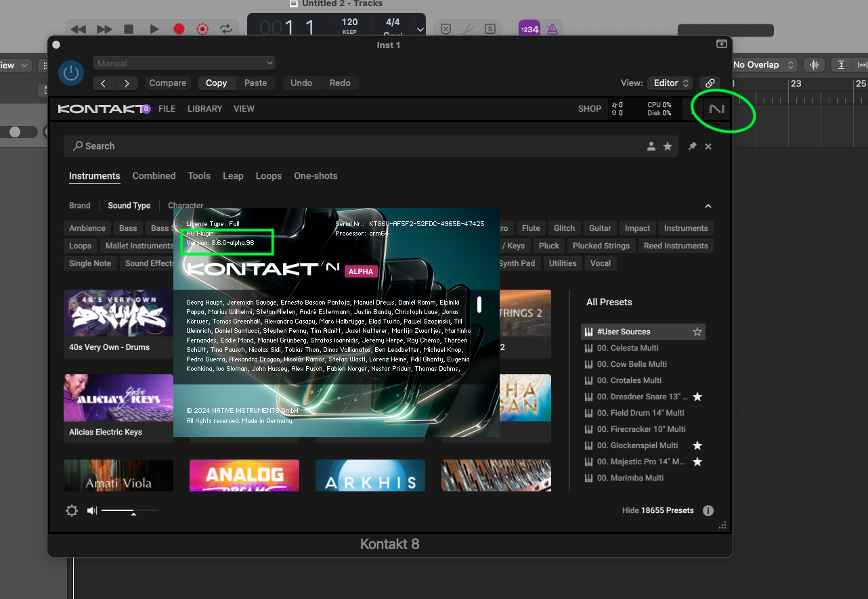Go to previous preset with left arrow
This screenshot has height=599, width=868.
pyautogui.click(x=104, y=83)
